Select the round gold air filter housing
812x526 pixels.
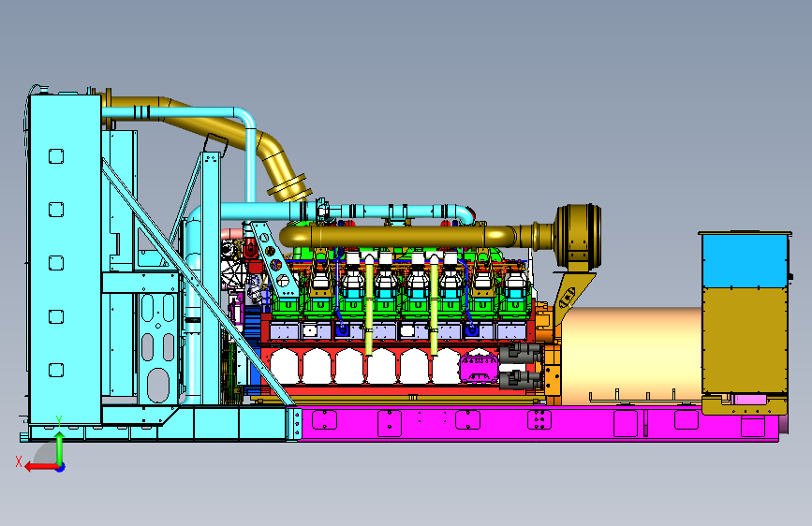579,236
